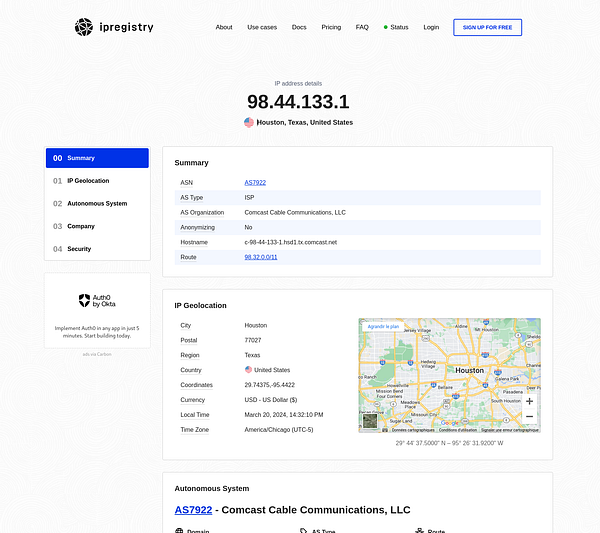The width and height of the screenshot is (600, 533).
Task: Click the Anonymizing value No
Action: coord(248,227)
